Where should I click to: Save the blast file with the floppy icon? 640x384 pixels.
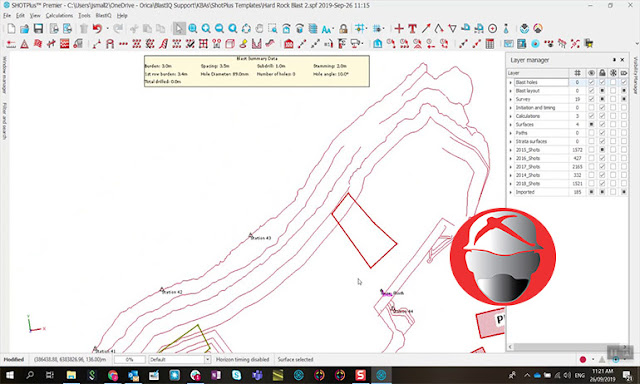coord(38,29)
